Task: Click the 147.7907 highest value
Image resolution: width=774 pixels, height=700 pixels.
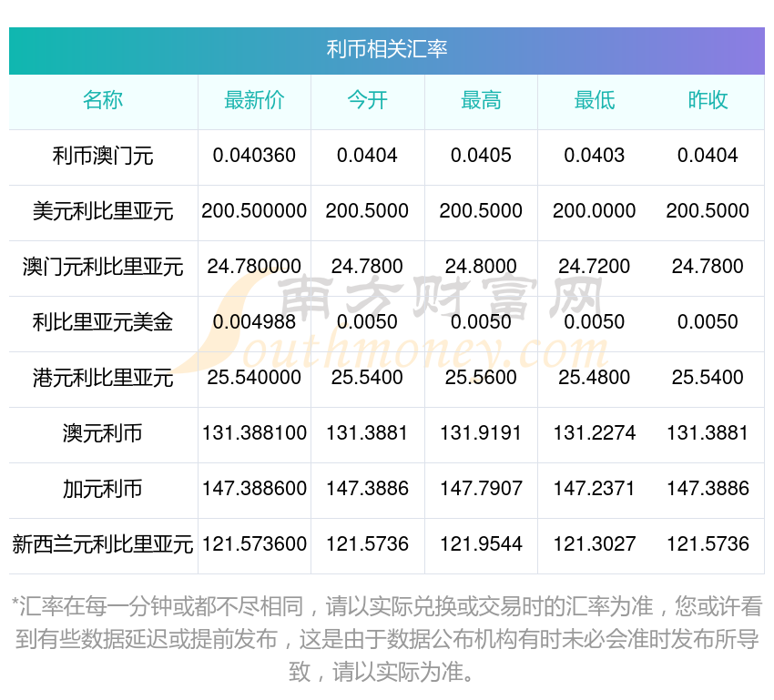Action: click(x=481, y=489)
